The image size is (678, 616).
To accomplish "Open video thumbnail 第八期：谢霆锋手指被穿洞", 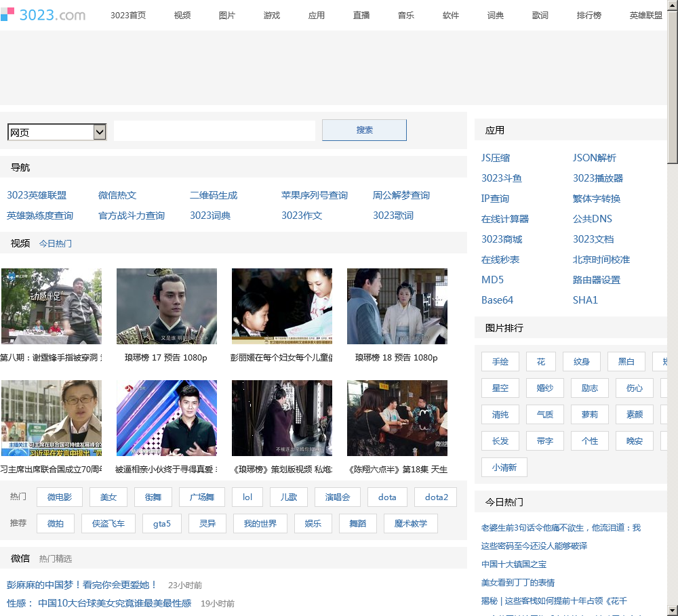I will [x=51, y=306].
